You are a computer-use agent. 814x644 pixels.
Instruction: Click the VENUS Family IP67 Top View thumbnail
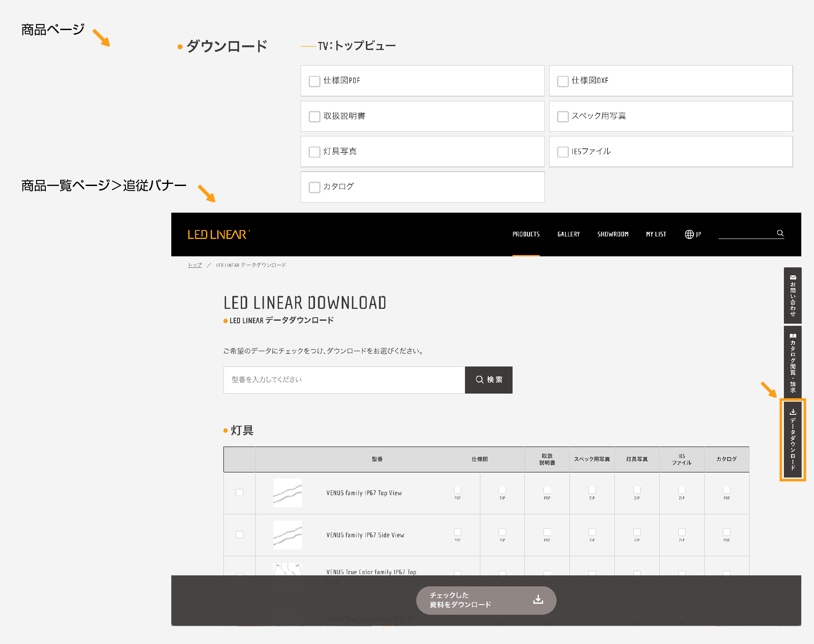click(x=287, y=493)
